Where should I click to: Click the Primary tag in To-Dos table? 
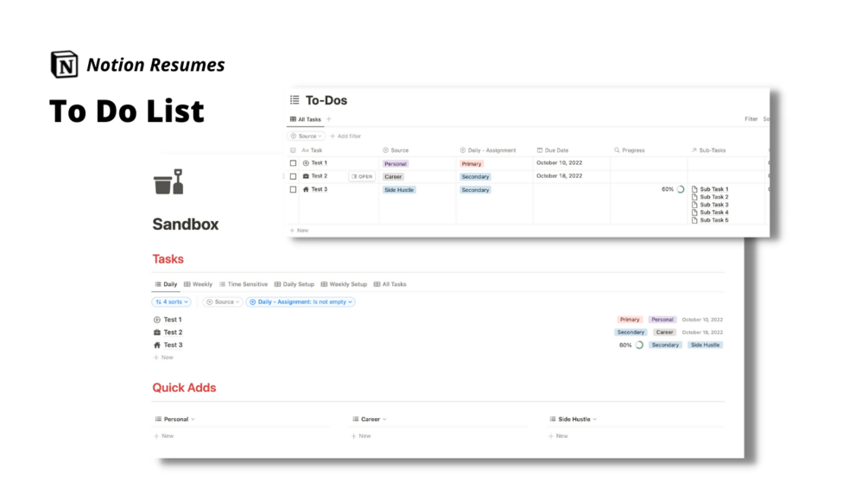pyautogui.click(x=472, y=164)
